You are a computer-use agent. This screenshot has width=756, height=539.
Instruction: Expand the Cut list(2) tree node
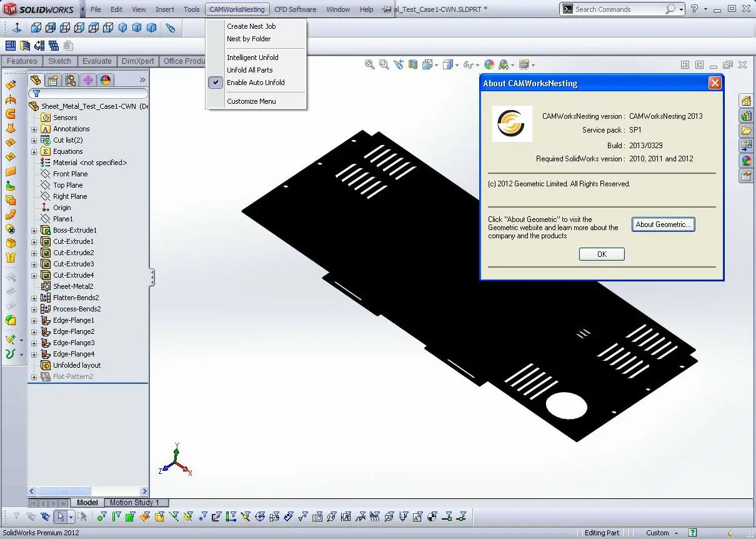point(34,140)
